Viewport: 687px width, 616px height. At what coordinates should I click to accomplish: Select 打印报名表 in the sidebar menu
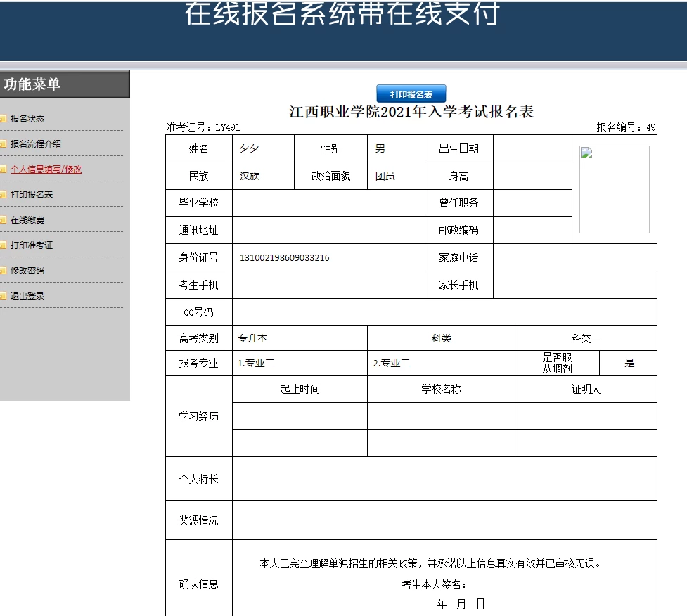click(x=32, y=195)
